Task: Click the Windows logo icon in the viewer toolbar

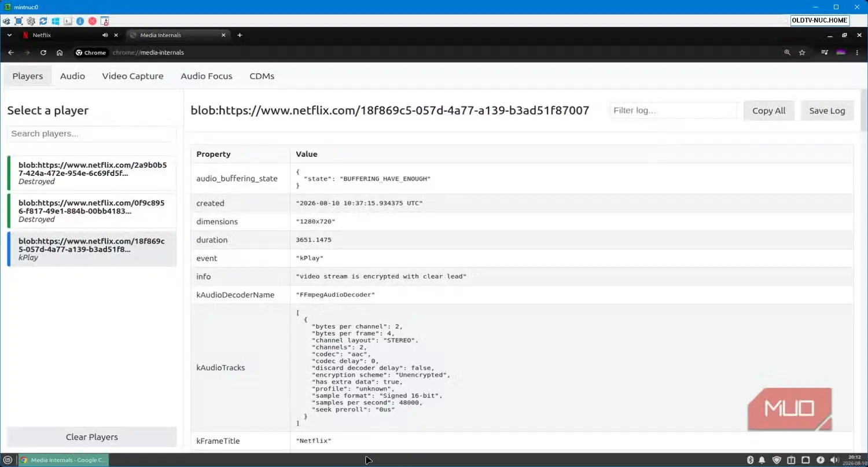Action: pyautogui.click(x=56, y=21)
